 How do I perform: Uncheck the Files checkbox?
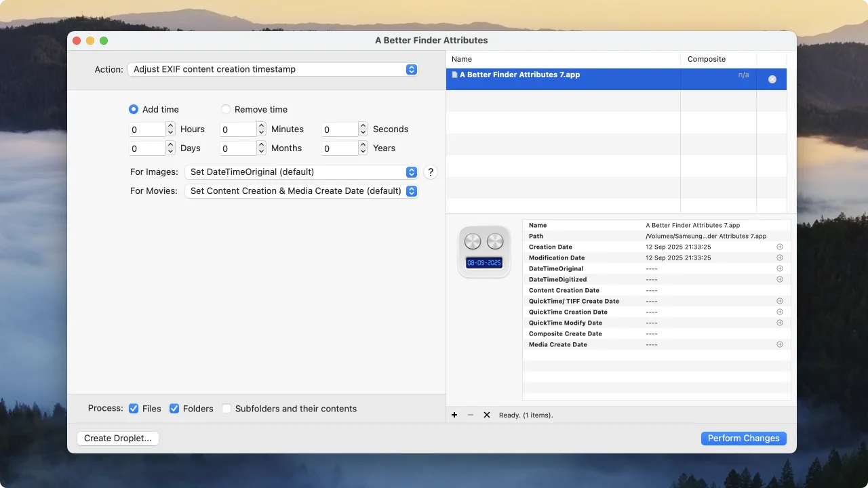[x=134, y=409]
